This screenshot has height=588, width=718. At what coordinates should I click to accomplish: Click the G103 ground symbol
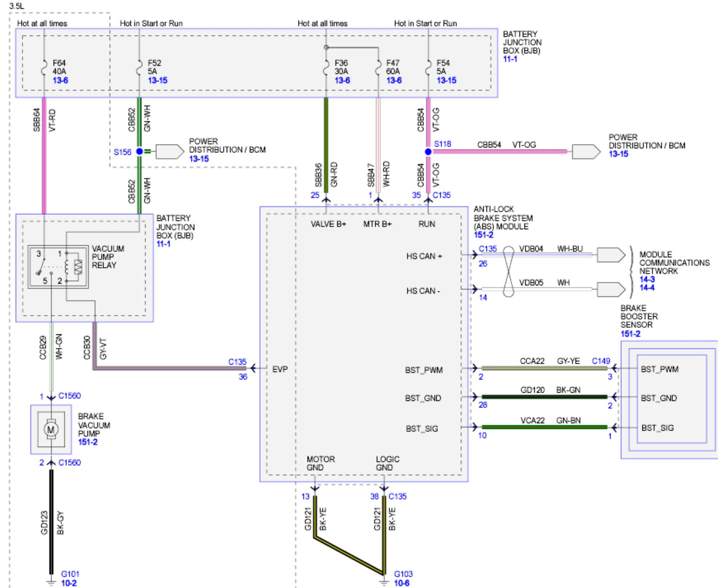pyautogui.click(x=384, y=582)
